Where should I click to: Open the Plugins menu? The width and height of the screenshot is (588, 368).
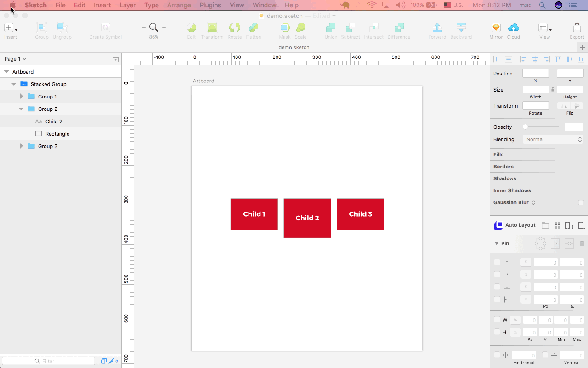click(210, 5)
